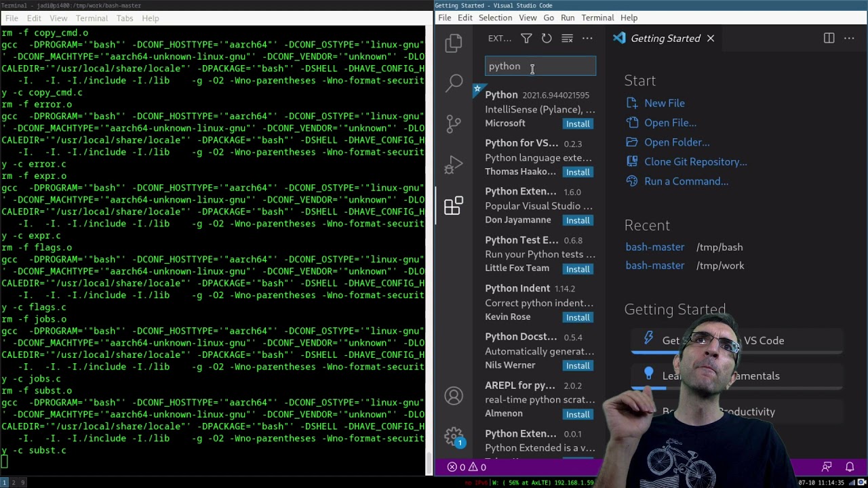This screenshot has width=868, height=488.
Task: Click the Open Folder link
Action: 677,142
